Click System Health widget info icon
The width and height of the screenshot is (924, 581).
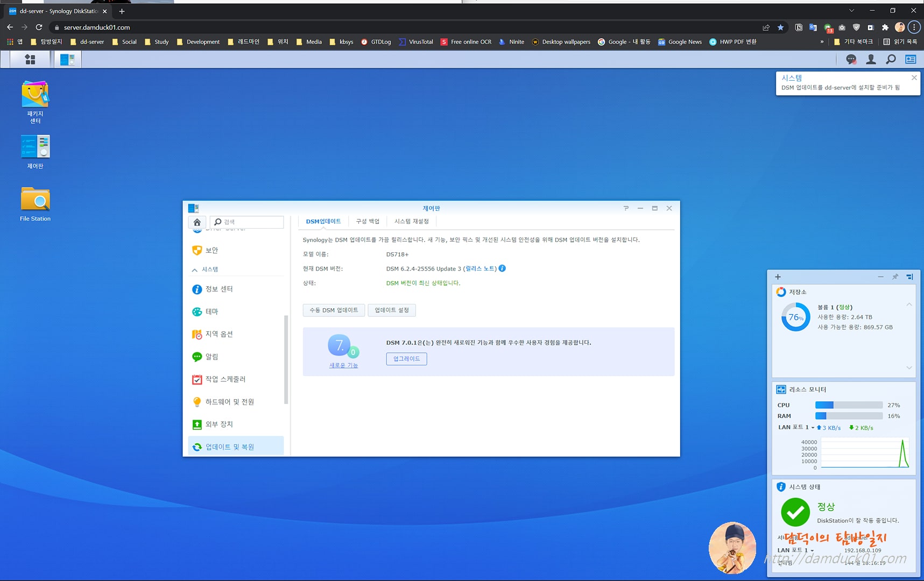[781, 487]
